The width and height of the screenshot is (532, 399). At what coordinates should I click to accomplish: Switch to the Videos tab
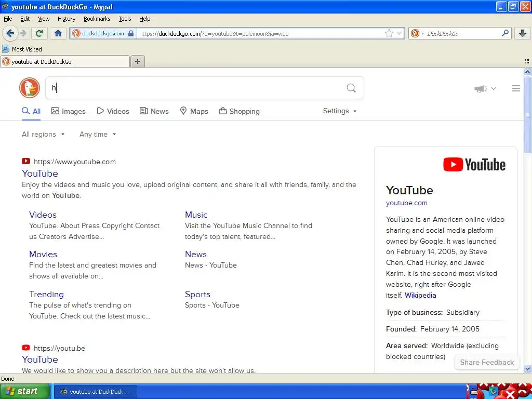[x=113, y=111]
